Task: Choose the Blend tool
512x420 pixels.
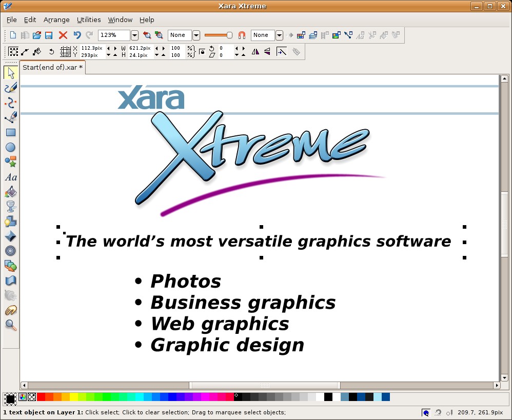Action: point(11,266)
